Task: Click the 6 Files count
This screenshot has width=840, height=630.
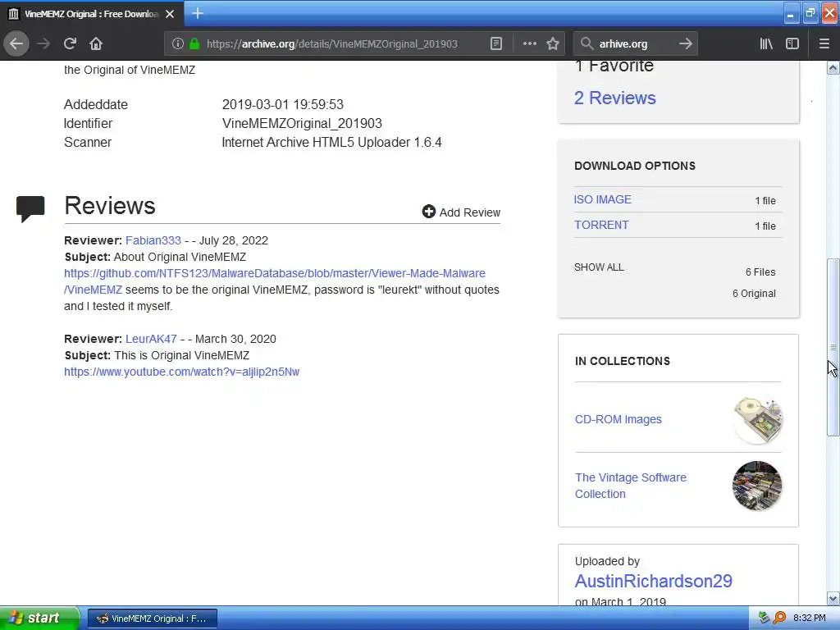Action: pos(760,272)
